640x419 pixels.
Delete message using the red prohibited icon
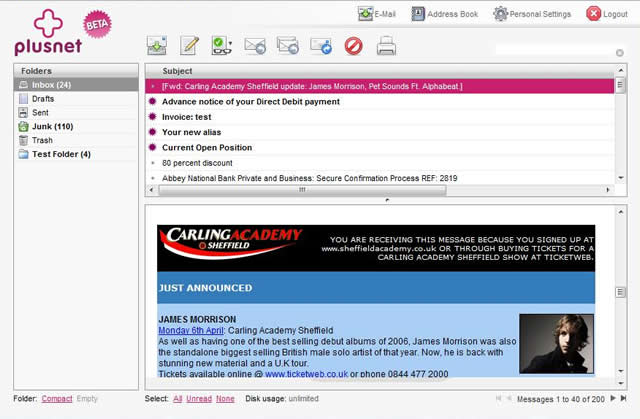353,46
